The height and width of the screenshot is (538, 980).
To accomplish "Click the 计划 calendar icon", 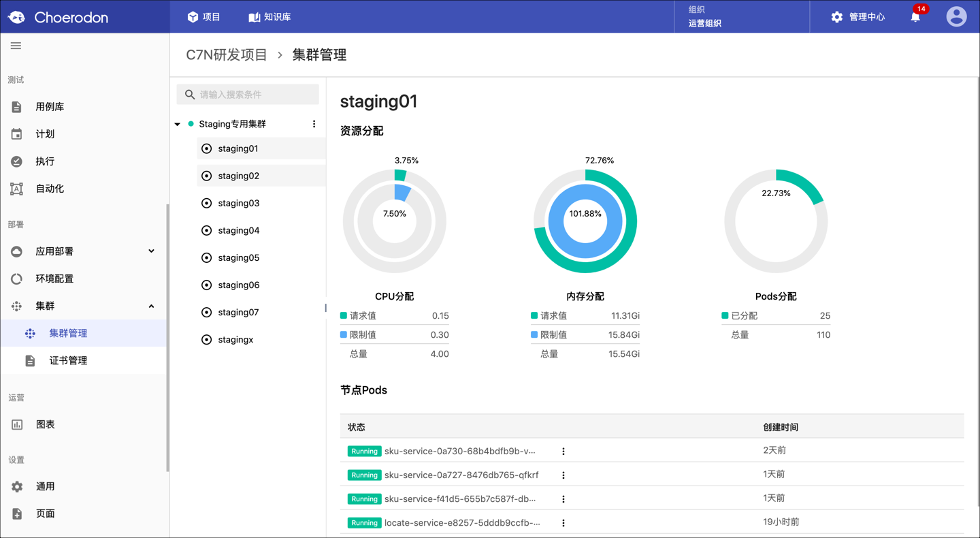I will click(x=17, y=134).
